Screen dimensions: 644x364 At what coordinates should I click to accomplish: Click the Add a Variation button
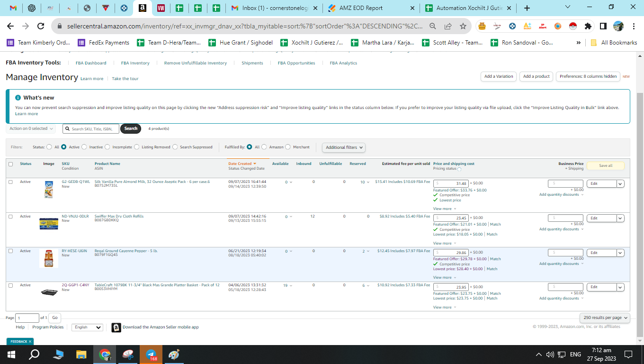tap(499, 76)
